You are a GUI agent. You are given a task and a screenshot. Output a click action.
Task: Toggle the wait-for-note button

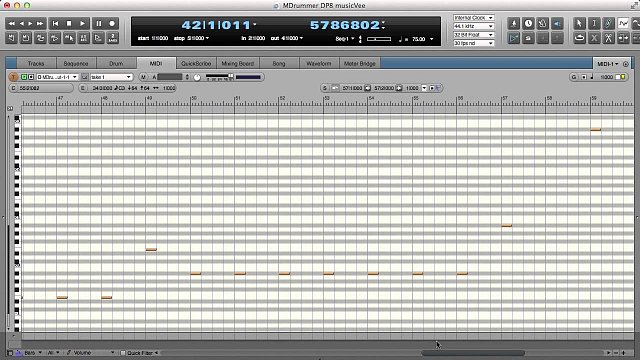98,38
